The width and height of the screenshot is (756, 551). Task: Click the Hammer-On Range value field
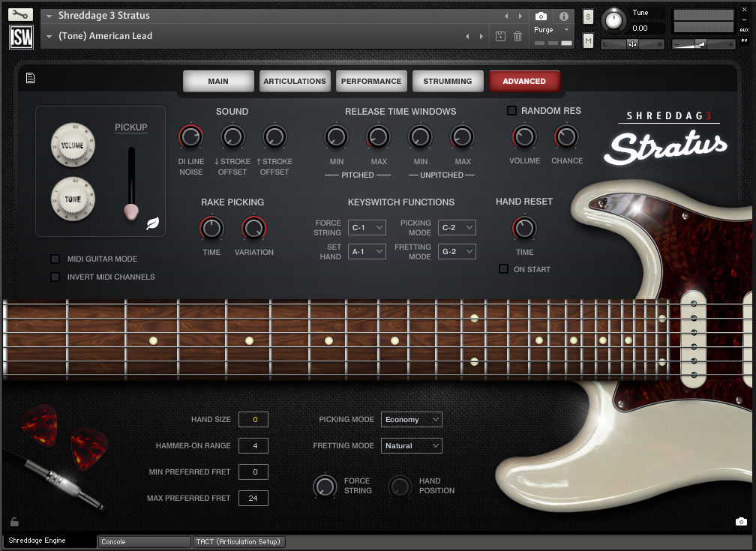pyautogui.click(x=253, y=446)
